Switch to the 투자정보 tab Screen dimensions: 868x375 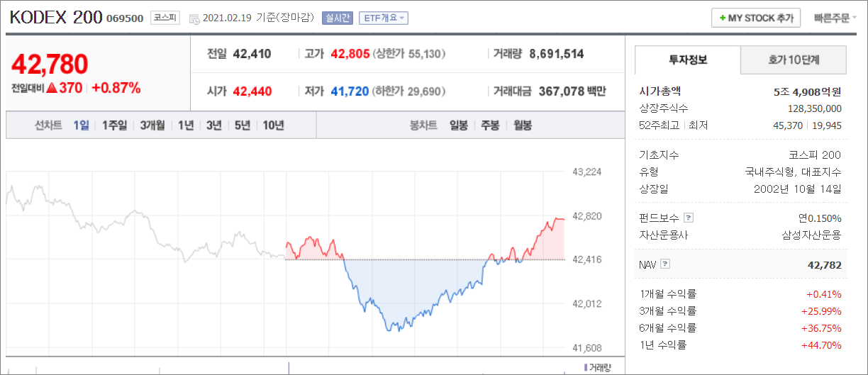(687, 60)
